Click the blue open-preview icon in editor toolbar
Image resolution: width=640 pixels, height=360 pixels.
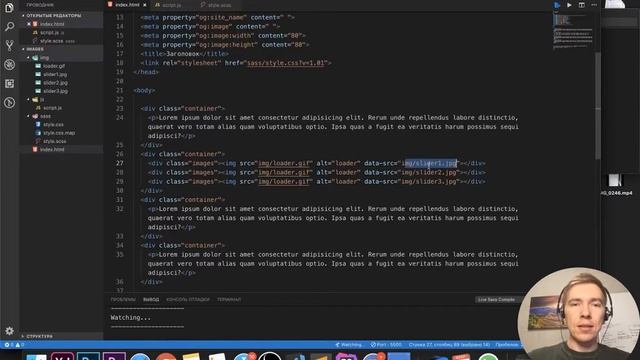pyautogui.click(x=557, y=5)
